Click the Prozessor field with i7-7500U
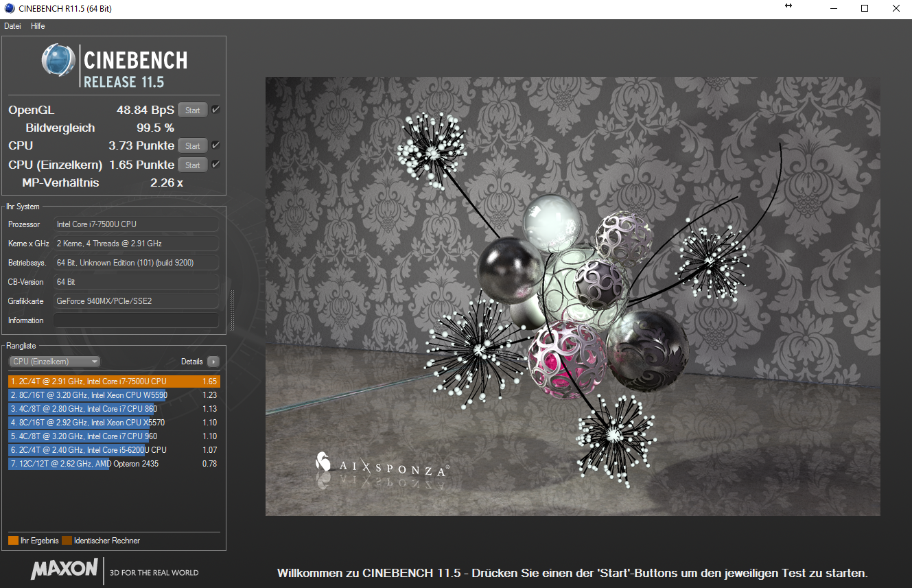Image resolution: width=912 pixels, height=588 pixels. pyautogui.click(x=136, y=224)
